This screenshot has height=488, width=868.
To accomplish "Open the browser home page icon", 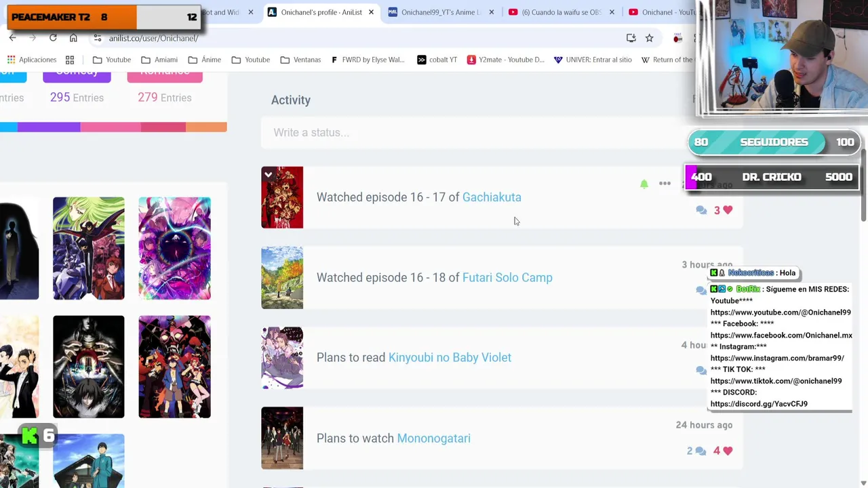I will point(73,38).
